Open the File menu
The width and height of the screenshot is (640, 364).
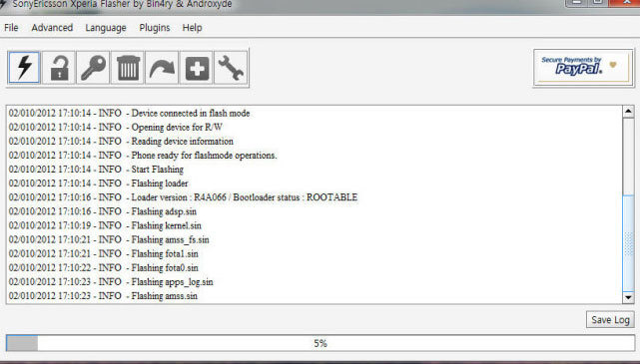click(11, 28)
